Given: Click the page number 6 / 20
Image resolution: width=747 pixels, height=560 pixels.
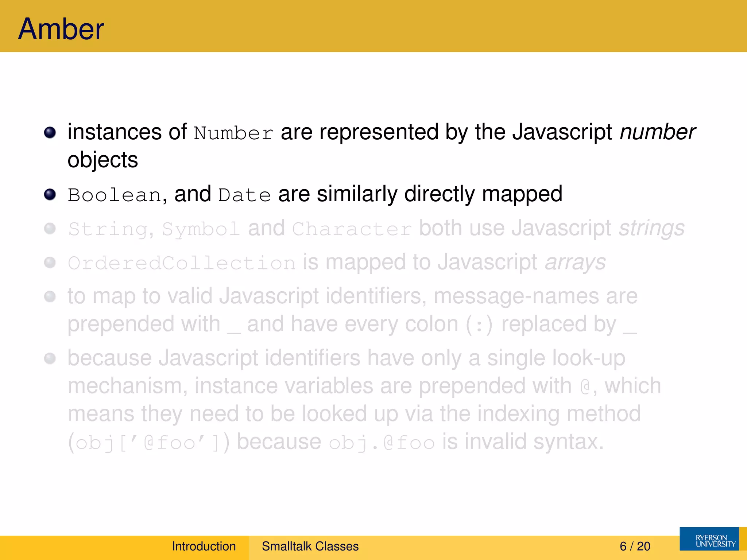Looking at the screenshot, I should pyautogui.click(x=635, y=546).
